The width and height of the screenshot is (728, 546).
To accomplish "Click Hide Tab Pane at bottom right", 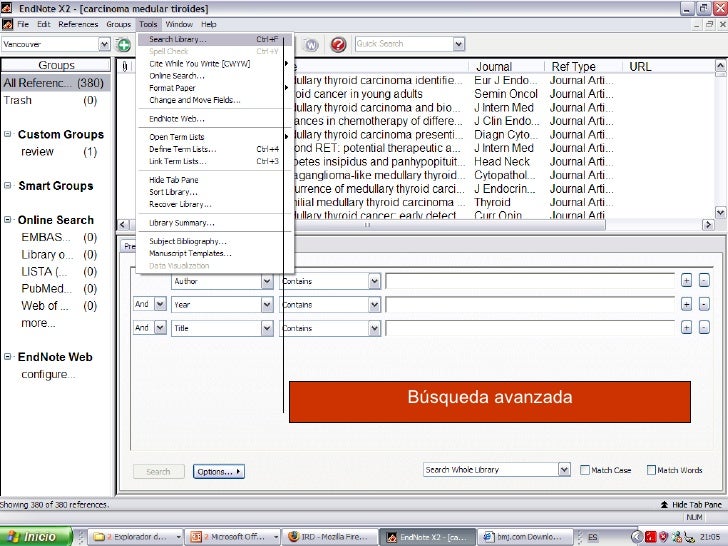I will 689,506.
